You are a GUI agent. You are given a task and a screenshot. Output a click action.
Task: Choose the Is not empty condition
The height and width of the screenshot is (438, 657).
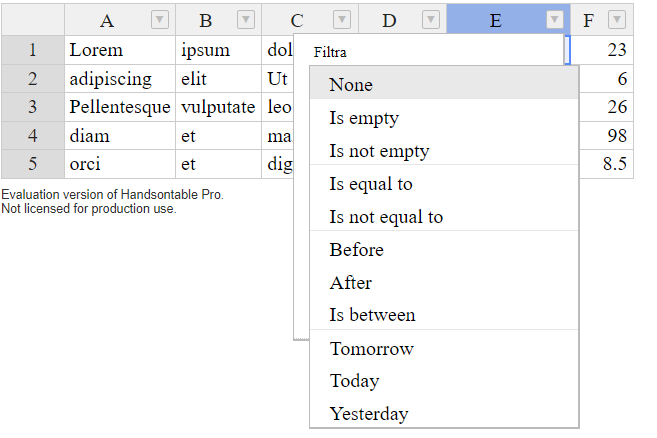444,151
